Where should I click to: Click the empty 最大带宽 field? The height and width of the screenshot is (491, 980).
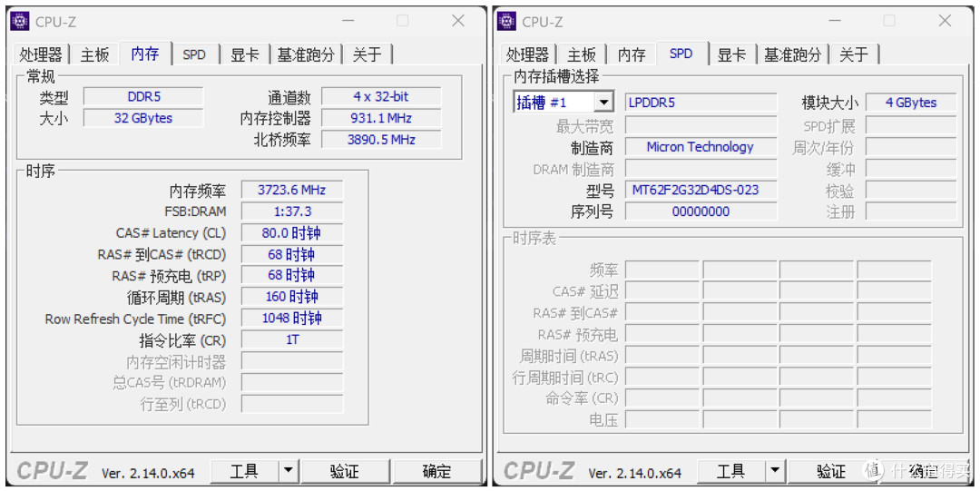click(x=701, y=126)
